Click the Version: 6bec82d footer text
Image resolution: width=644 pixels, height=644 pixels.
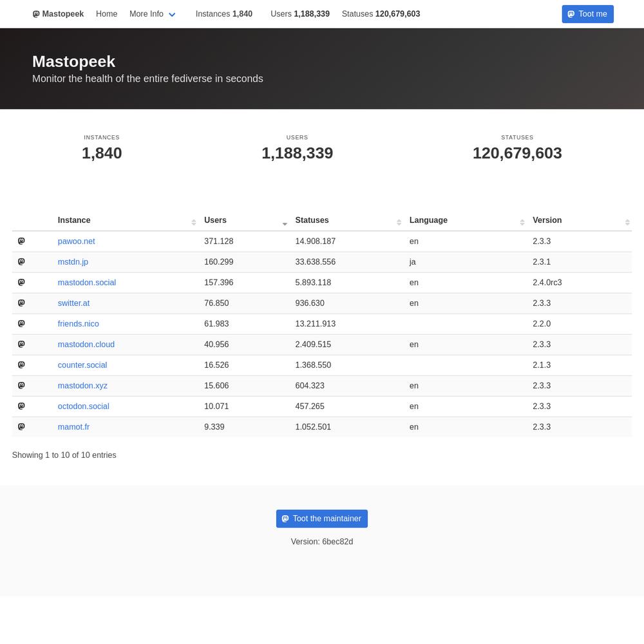pos(321,542)
